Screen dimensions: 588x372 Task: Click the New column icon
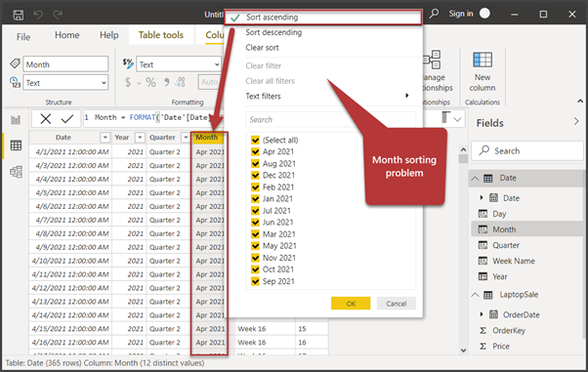(483, 60)
